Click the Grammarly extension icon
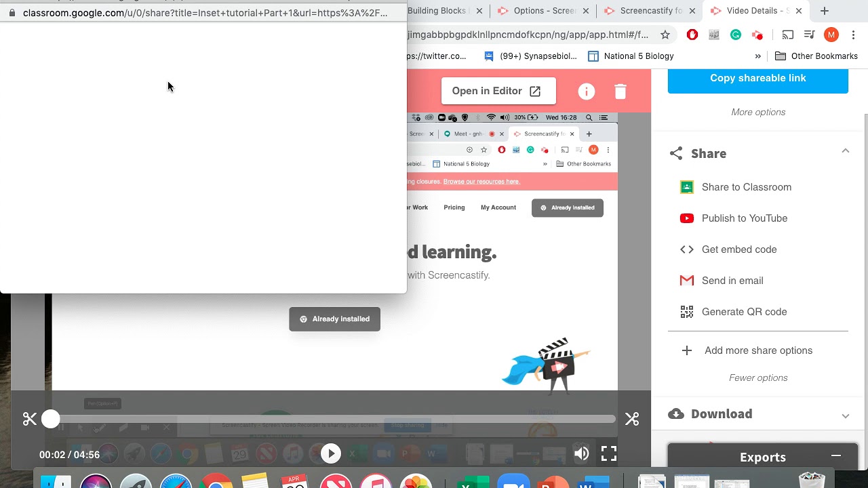868x488 pixels. pyautogui.click(x=736, y=35)
